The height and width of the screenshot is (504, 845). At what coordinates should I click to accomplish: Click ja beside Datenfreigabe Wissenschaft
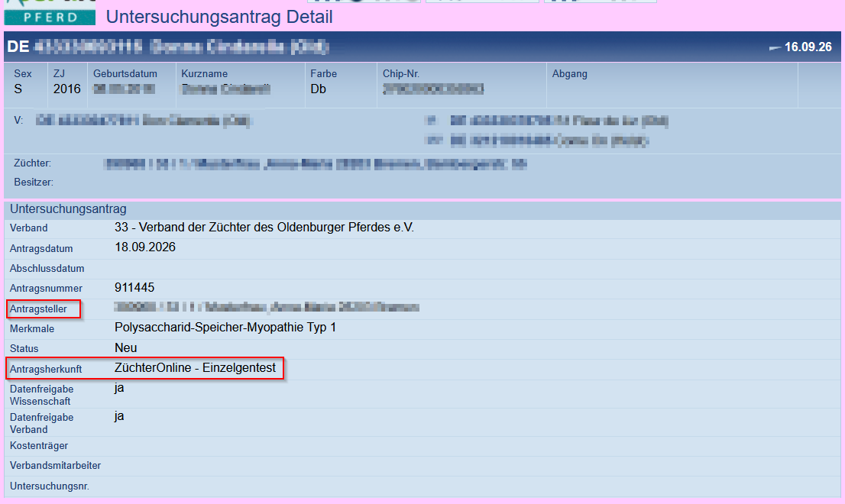[x=119, y=388]
